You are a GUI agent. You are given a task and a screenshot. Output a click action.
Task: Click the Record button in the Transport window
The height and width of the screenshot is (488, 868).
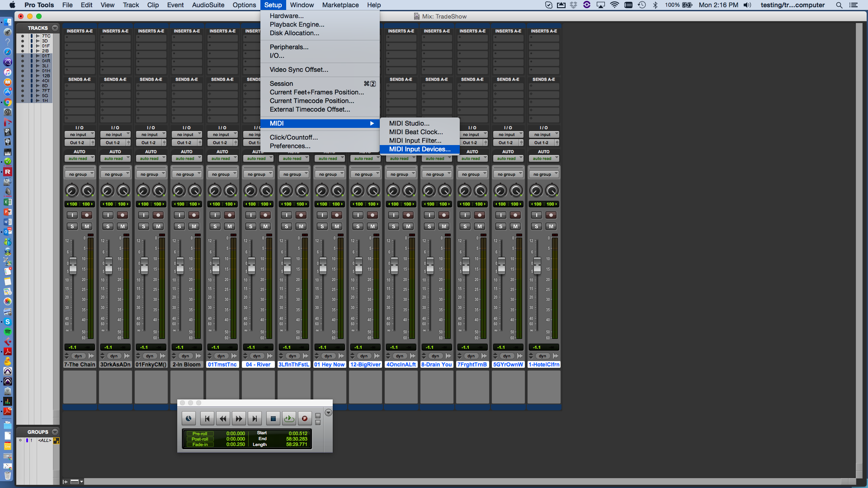(305, 418)
